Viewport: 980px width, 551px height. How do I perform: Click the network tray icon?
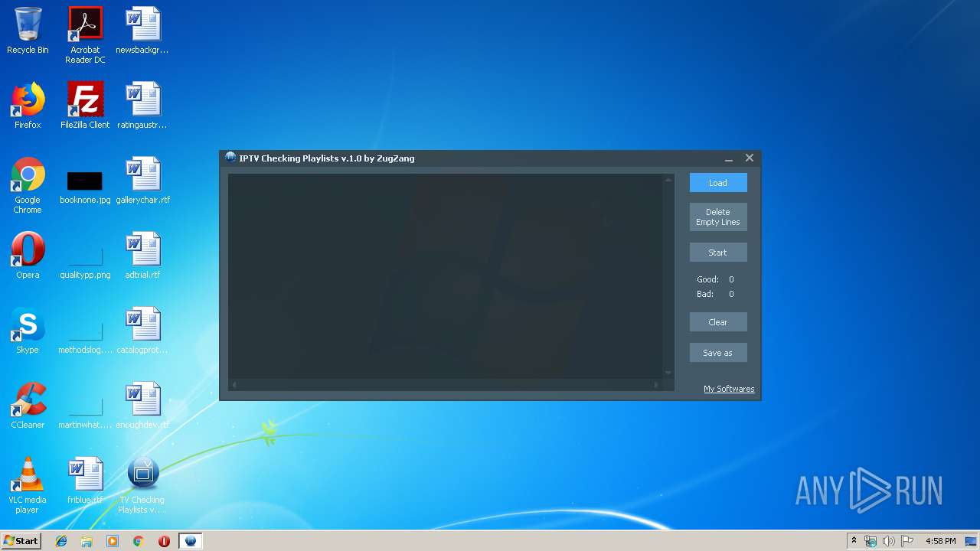pos(871,541)
